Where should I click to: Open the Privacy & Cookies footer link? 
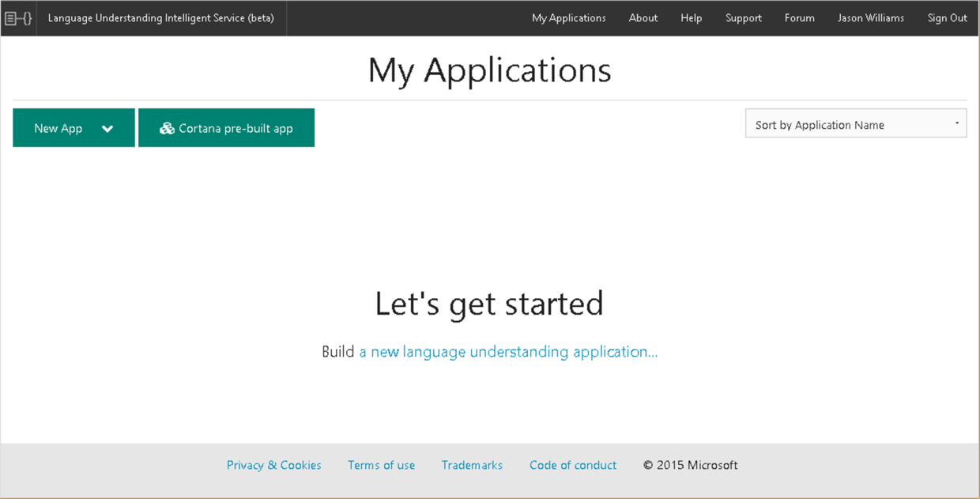click(273, 465)
